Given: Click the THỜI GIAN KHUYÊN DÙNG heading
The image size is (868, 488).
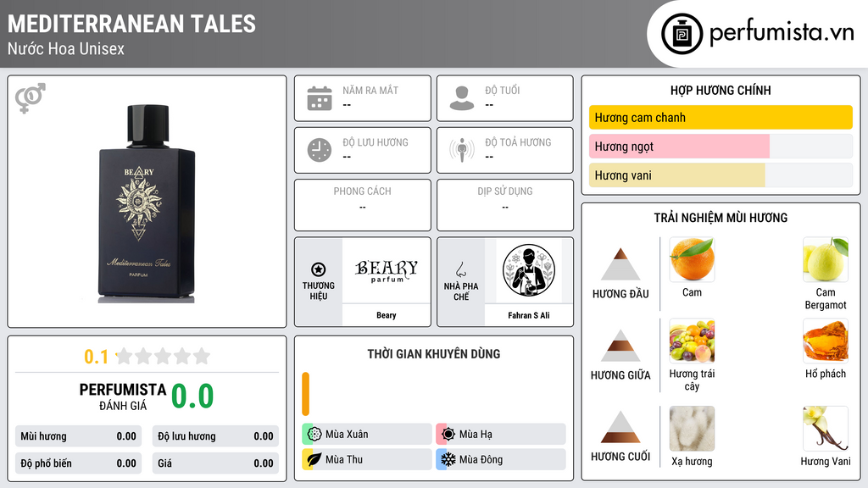Looking at the screenshot, I should (434, 353).
